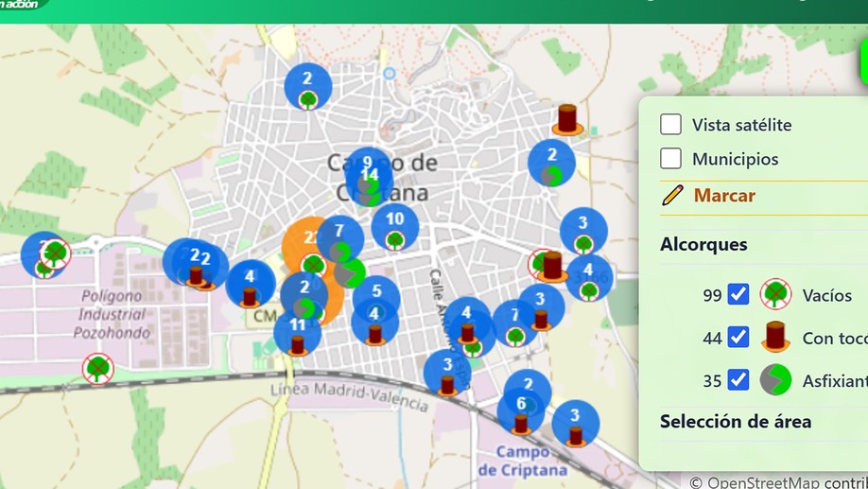The width and height of the screenshot is (868, 489).
Task: Open northernmost cluster 2 with empty-tree icon
Action: pos(308,86)
